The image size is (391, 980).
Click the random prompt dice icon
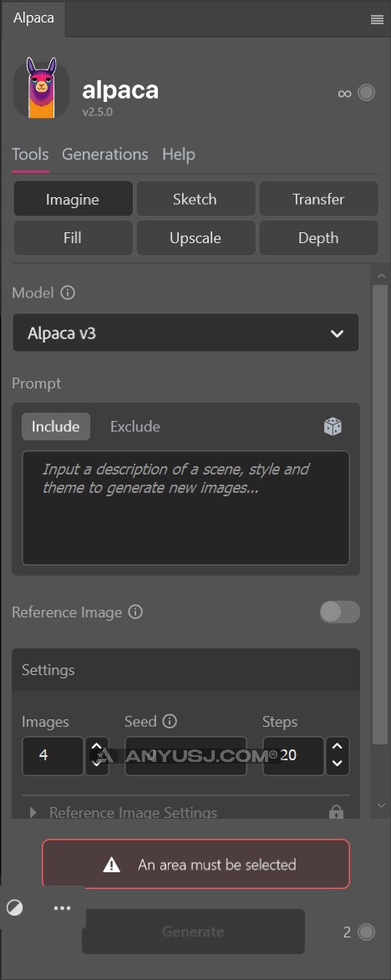point(333,427)
